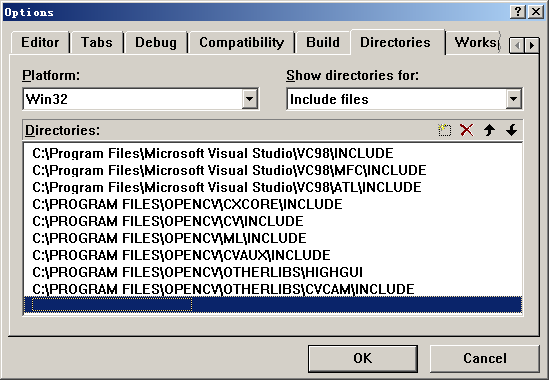Click the empty highlighted new directory field
This screenshot has width=549, height=381.
tap(273, 305)
